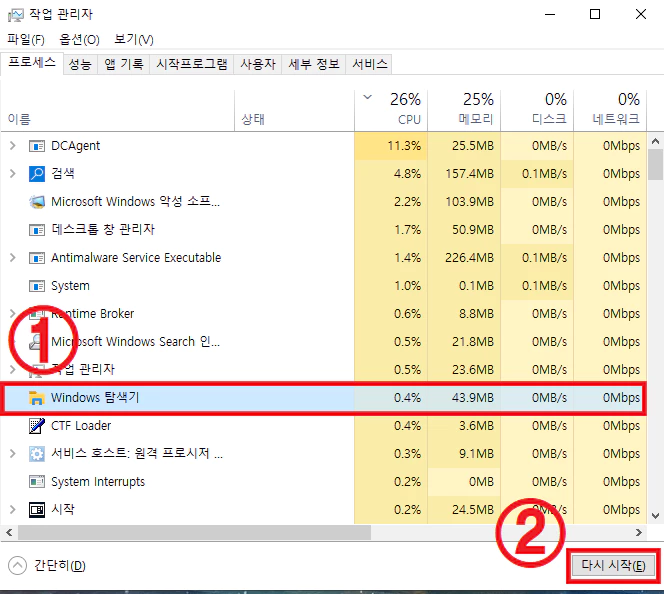Click the vertical scrollbar down arrow
Image resolution: width=664 pixels, height=594 pixels.
656,516
